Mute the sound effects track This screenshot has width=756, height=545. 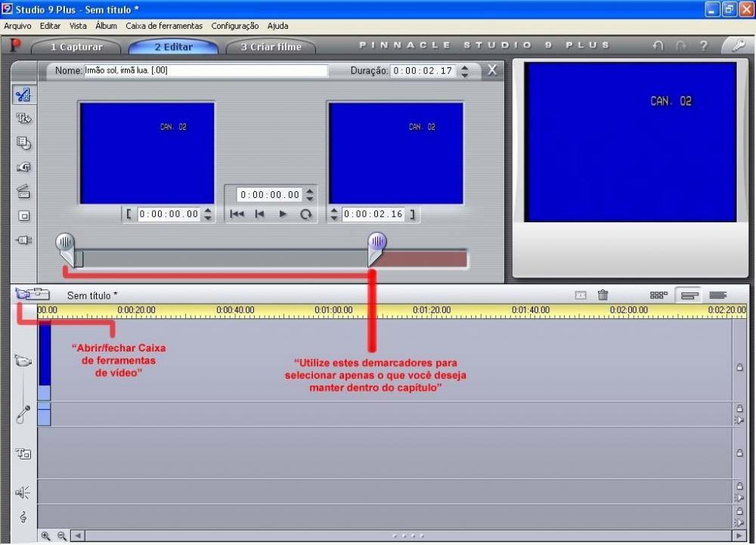[739, 497]
